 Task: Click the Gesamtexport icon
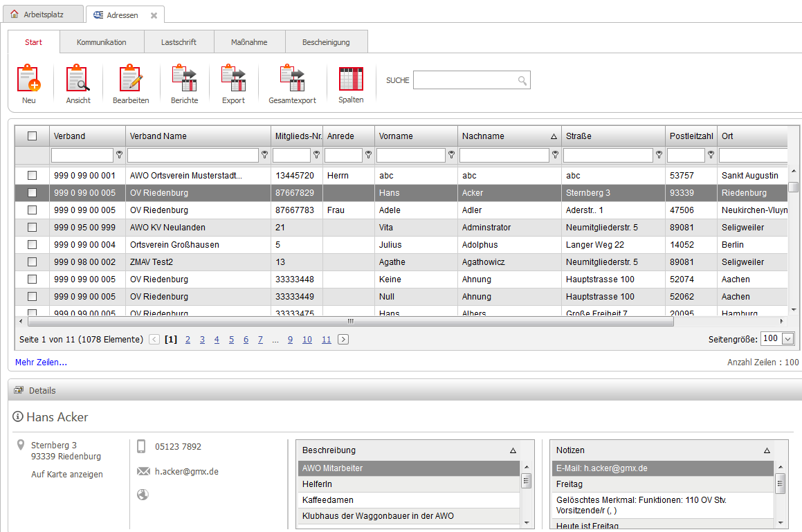click(x=292, y=78)
